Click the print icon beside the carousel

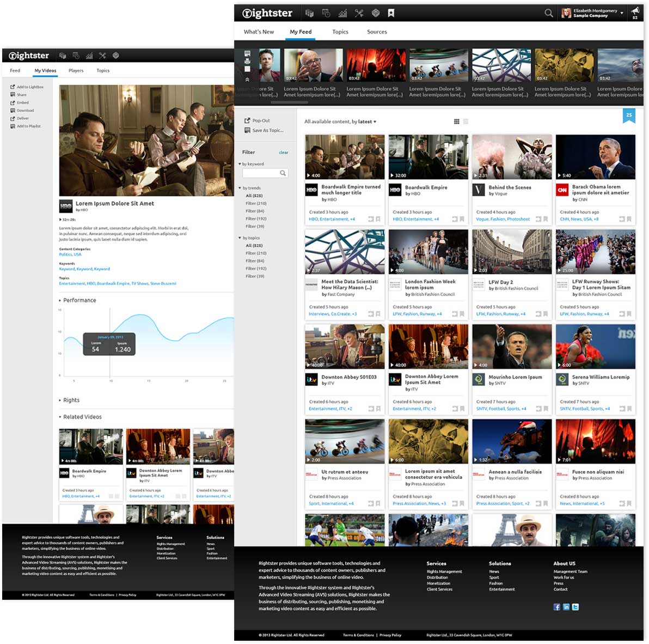(x=247, y=61)
